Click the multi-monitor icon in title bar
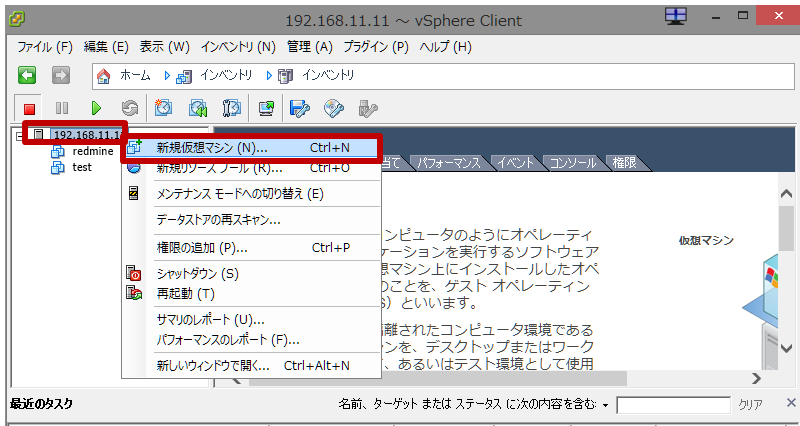 tap(676, 17)
